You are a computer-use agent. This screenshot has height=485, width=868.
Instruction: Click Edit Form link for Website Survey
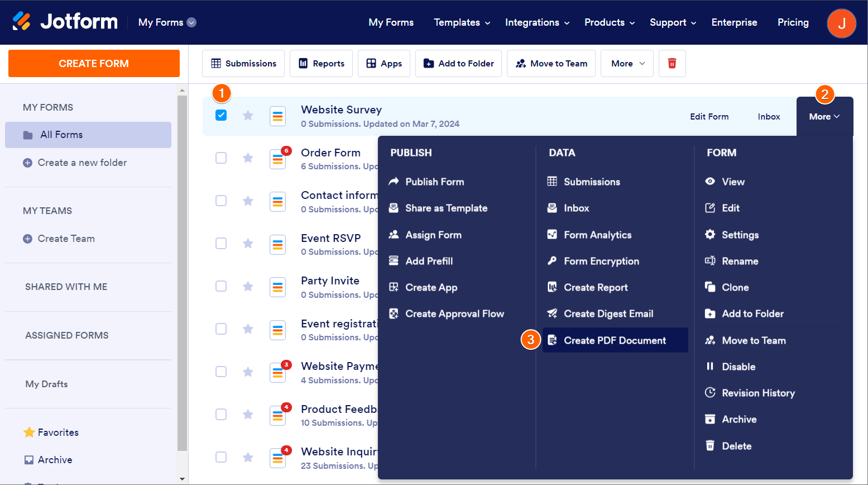[x=709, y=117]
